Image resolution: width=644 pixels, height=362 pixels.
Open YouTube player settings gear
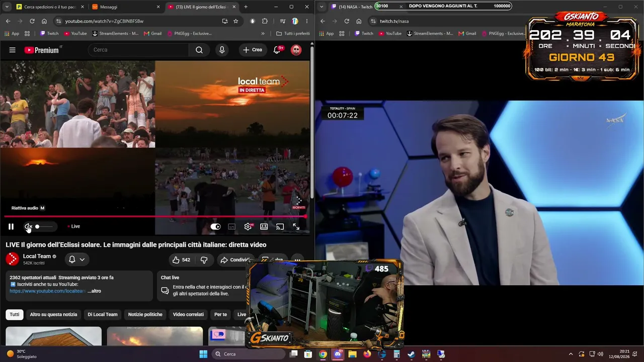pyautogui.click(x=248, y=227)
